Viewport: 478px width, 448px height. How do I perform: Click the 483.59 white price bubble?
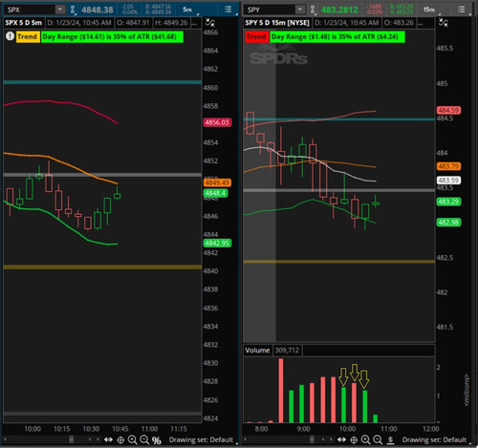(448, 181)
